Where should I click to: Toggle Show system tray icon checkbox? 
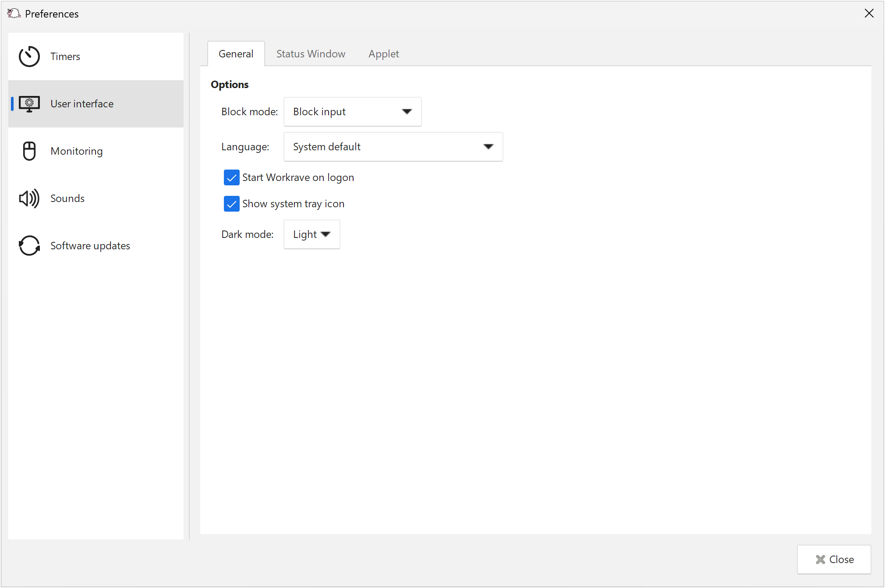[x=231, y=204]
